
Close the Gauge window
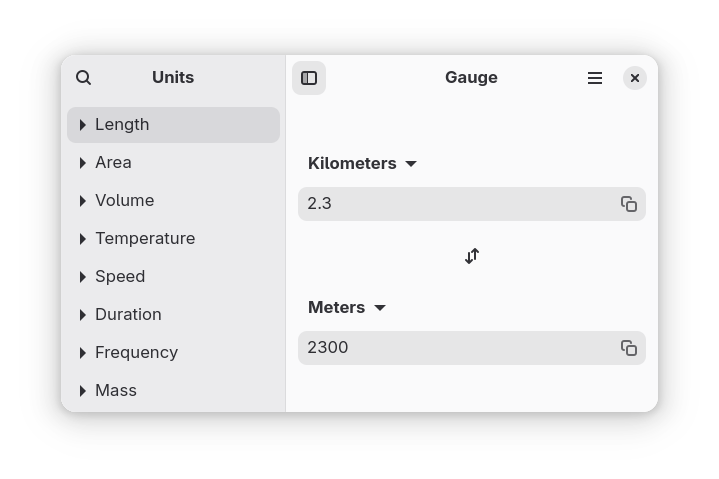point(635,78)
